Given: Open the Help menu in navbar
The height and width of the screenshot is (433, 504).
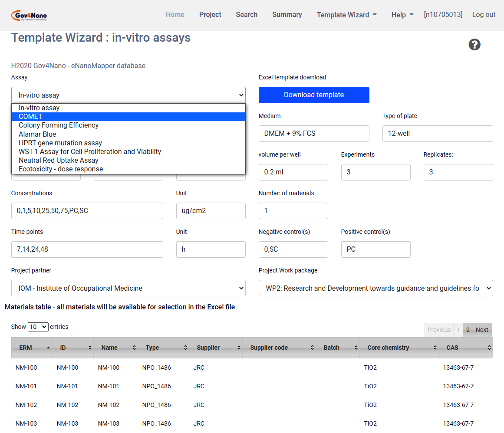Looking at the screenshot, I should click(x=402, y=15).
